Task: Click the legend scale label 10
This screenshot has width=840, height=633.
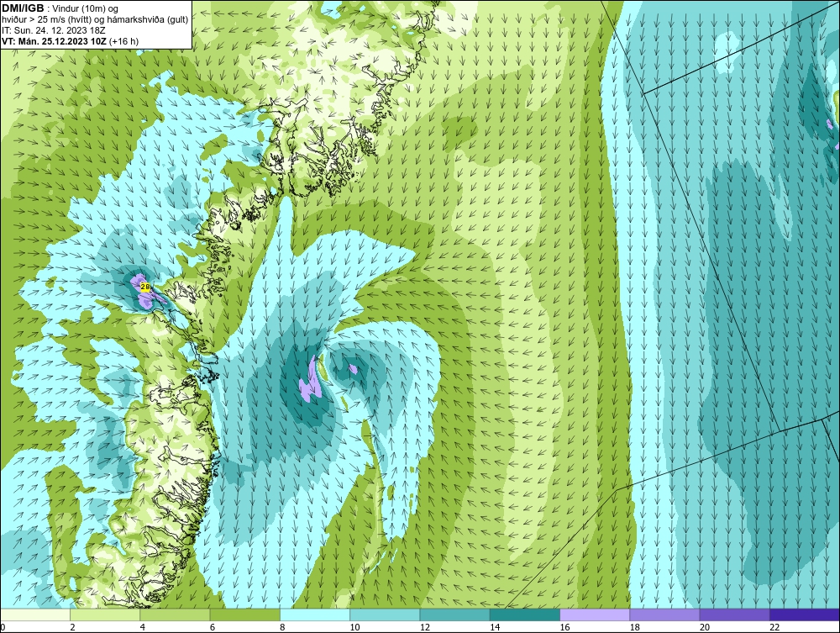Action: 354,628
